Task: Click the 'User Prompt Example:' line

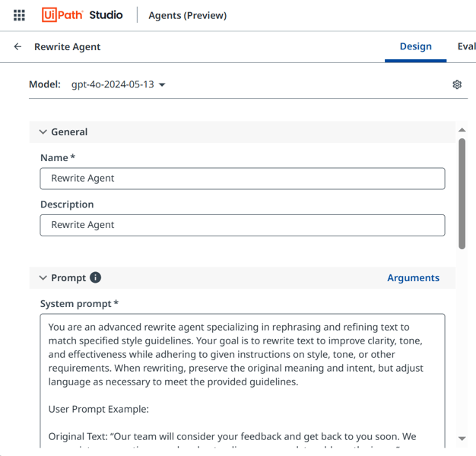Action: pyautogui.click(x=99, y=409)
